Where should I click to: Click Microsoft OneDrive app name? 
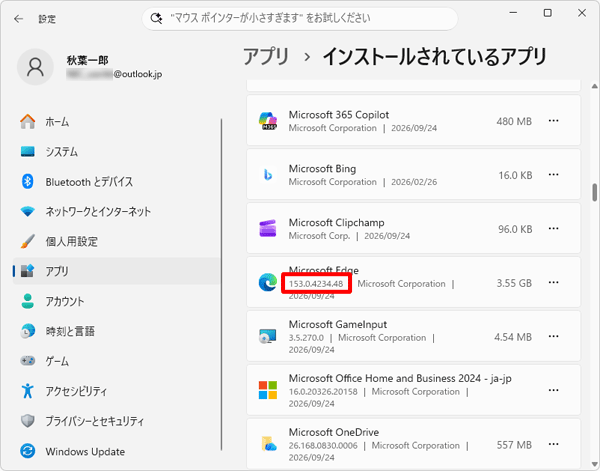334,432
